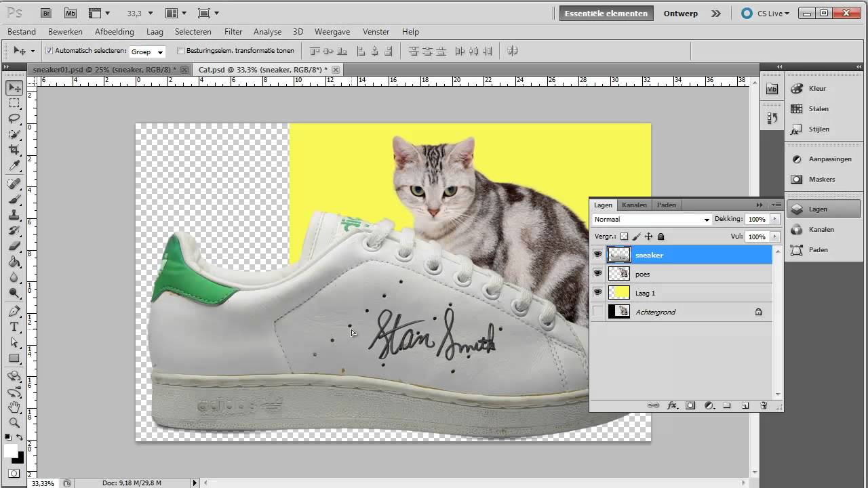Add a layer style via fx icon
Screen dimensions: 868x488
click(x=672, y=405)
